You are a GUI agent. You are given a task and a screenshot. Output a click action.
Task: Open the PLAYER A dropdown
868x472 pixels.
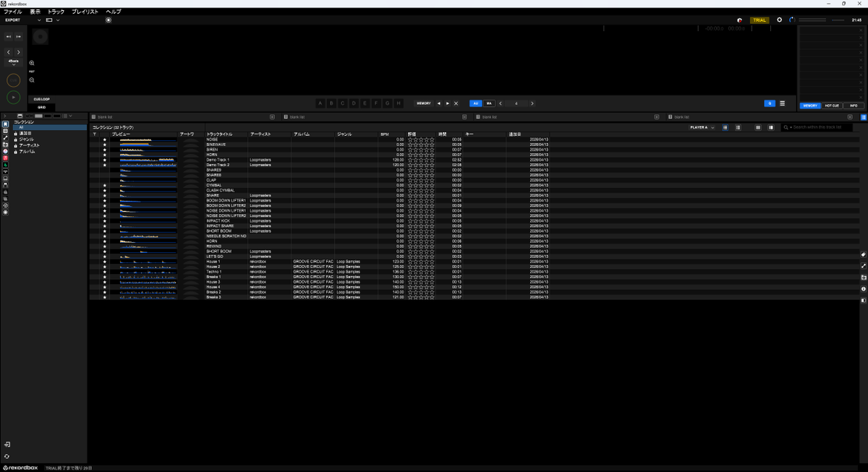(702, 127)
